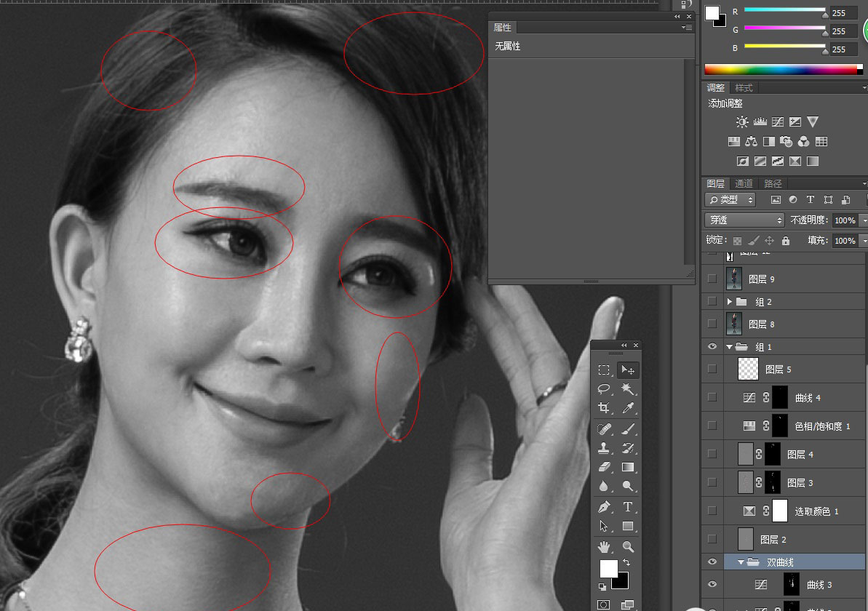The height and width of the screenshot is (611, 868).
Task: Add a Color Balance adjustment
Action: click(751, 142)
